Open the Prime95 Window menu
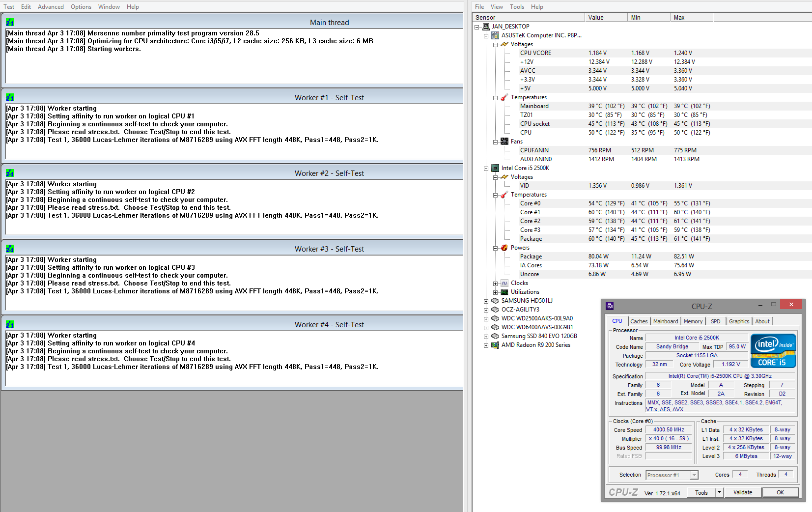The image size is (812, 512). pyautogui.click(x=109, y=7)
